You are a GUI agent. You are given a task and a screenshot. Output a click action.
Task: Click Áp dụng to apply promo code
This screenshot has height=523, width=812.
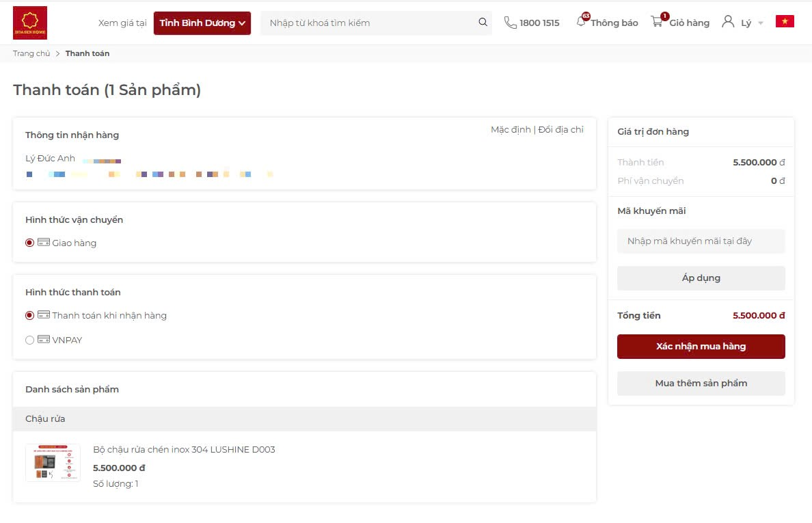(x=701, y=278)
